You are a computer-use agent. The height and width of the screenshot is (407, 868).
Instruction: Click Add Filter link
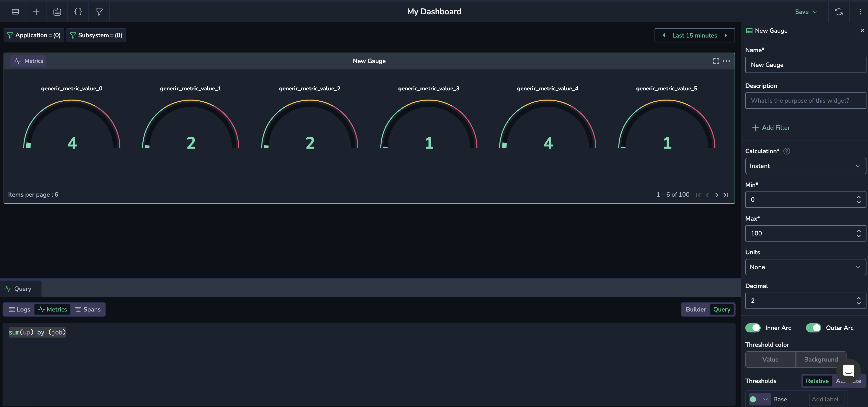[771, 128]
